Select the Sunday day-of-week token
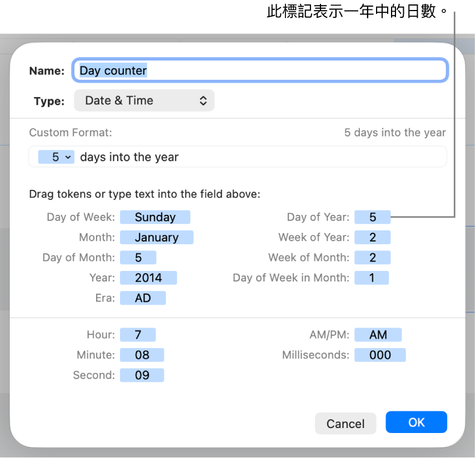This screenshot has width=476, height=458. pos(155,217)
